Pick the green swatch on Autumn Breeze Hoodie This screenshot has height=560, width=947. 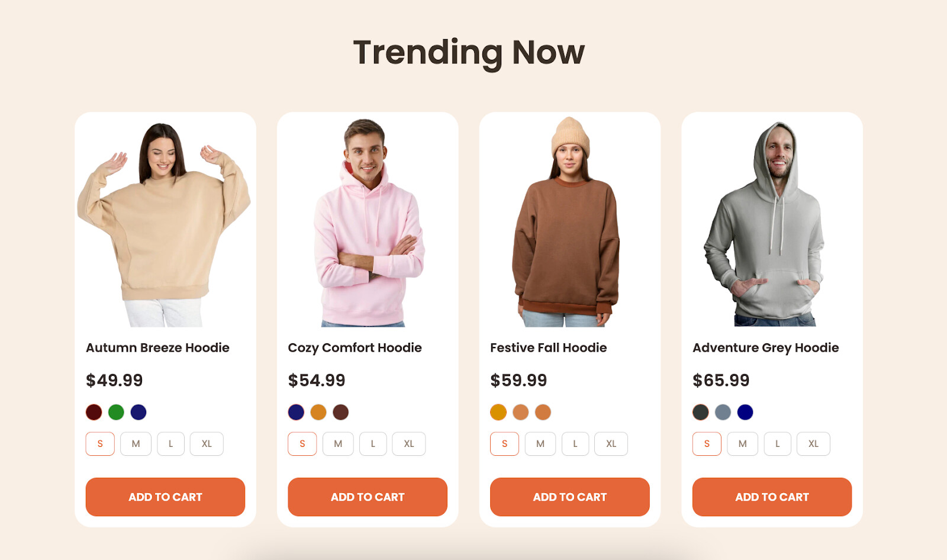point(116,412)
